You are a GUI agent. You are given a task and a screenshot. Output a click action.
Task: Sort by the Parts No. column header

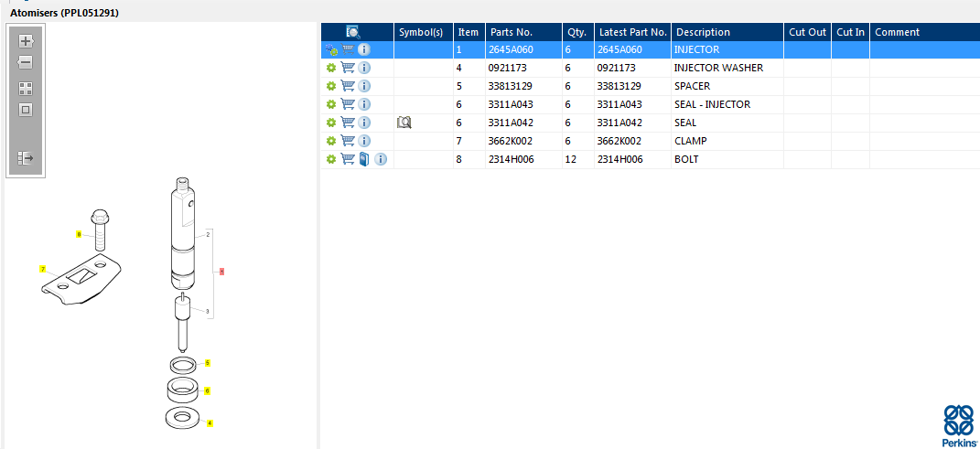[x=523, y=32]
